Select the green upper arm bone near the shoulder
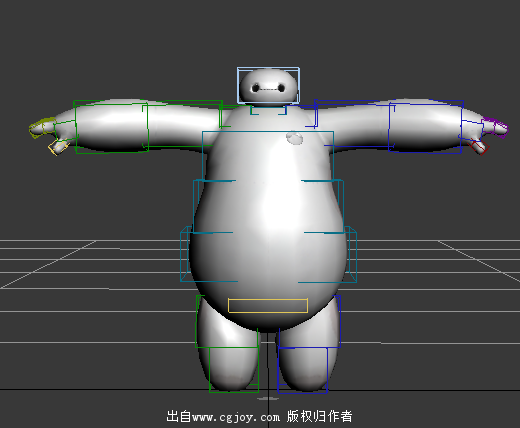Screen dimensions: 520x428 (x=183, y=124)
